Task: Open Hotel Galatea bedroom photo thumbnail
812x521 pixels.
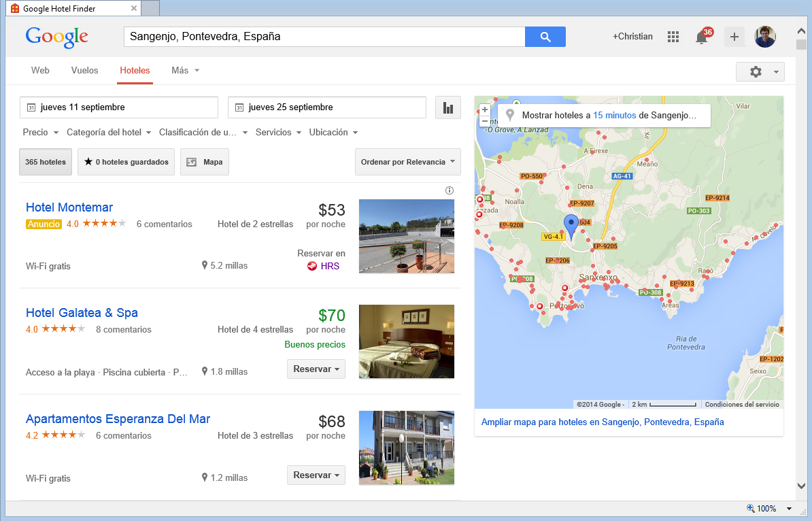Action: pos(407,342)
